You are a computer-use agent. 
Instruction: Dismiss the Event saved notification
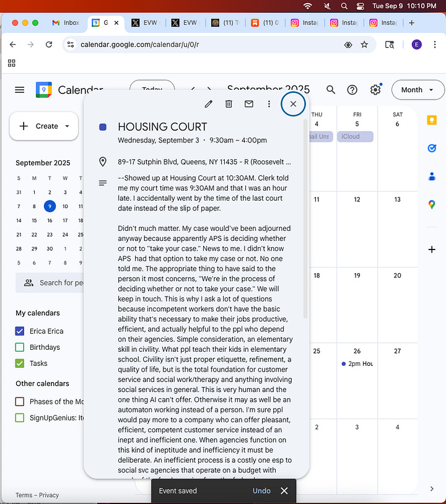(x=284, y=491)
